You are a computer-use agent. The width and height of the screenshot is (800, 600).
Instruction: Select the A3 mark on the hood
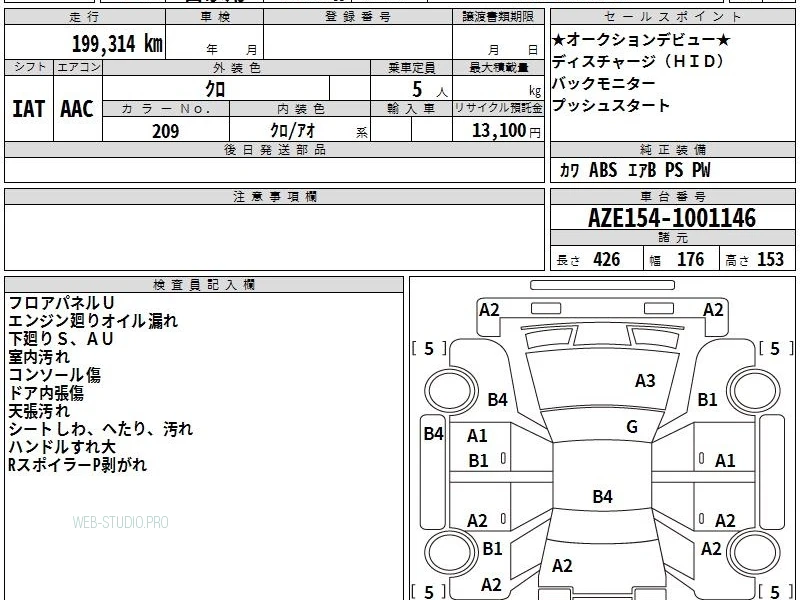(x=645, y=381)
